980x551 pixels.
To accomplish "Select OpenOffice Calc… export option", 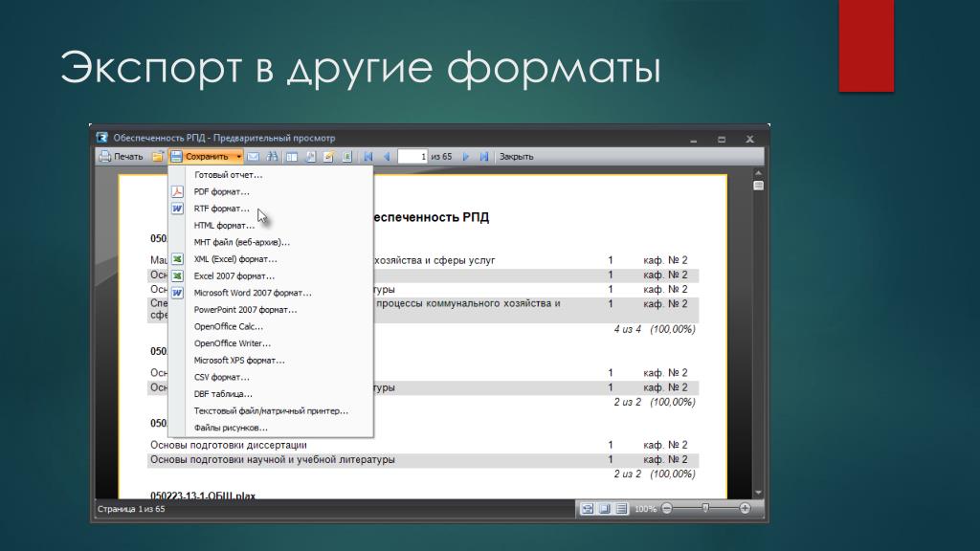I will coord(271,327).
